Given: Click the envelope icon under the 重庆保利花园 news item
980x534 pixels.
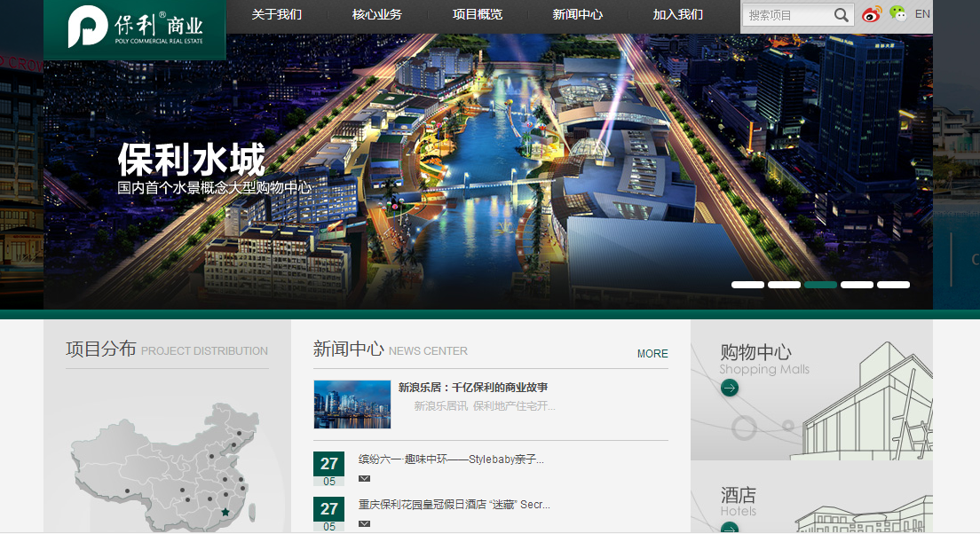Looking at the screenshot, I should coord(364,523).
